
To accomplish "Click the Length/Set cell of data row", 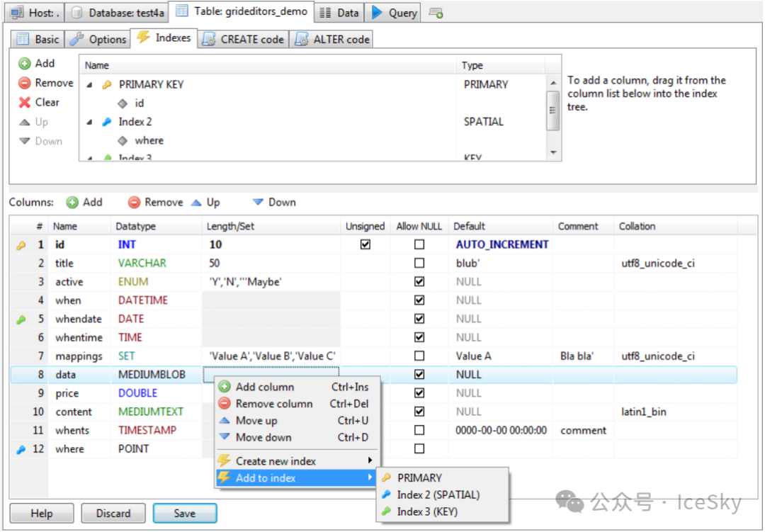I will point(271,375).
